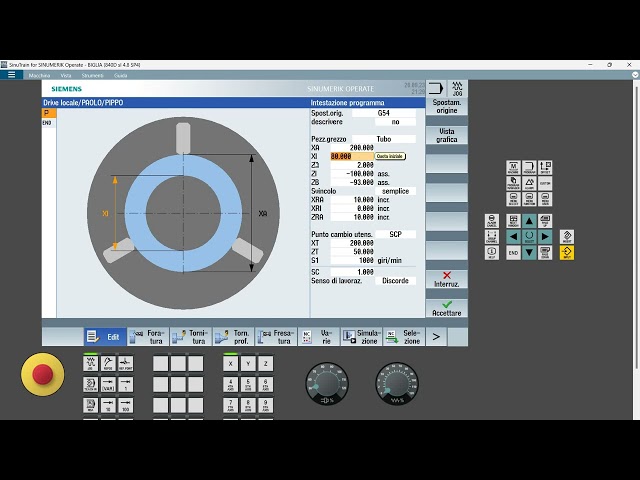Screen dimensions: 640x480
Task: Open the Foratura softkey
Action: 148,337
